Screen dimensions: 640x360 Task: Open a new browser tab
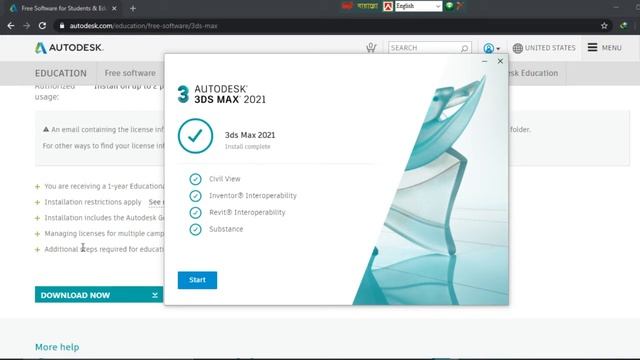[x=133, y=8]
